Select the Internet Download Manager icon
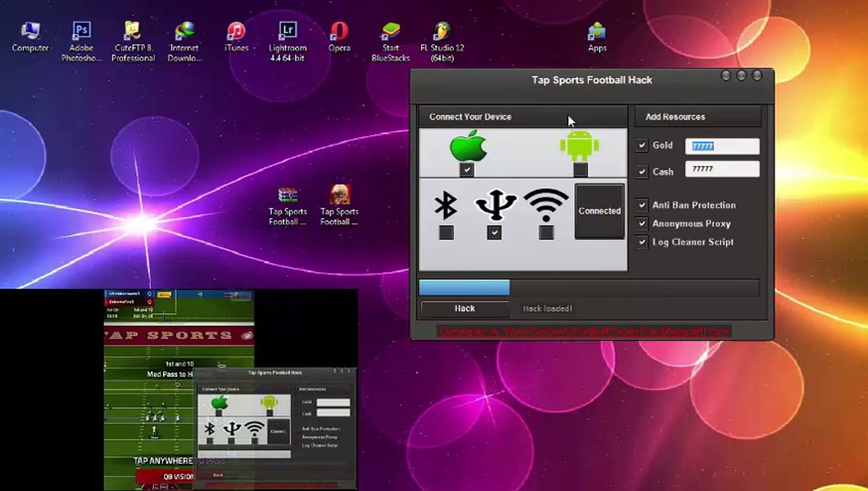The image size is (868, 491). tap(184, 42)
